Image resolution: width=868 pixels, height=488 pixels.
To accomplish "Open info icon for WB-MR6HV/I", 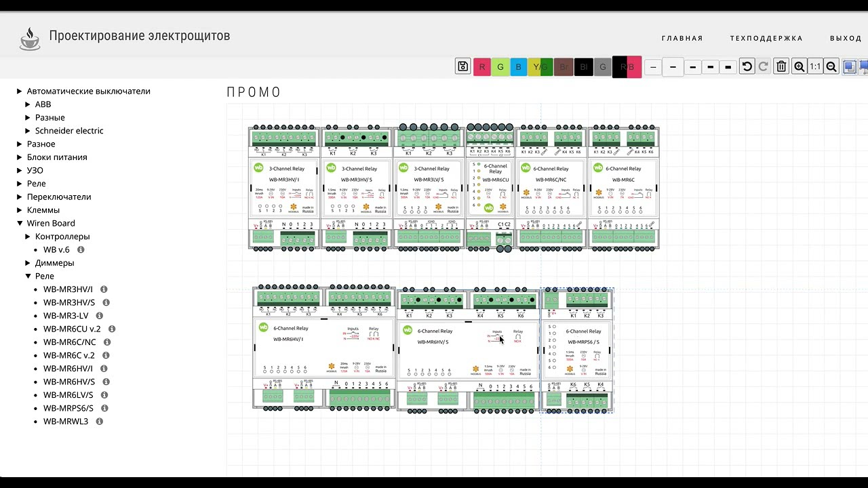I will pyautogui.click(x=104, y=369).
